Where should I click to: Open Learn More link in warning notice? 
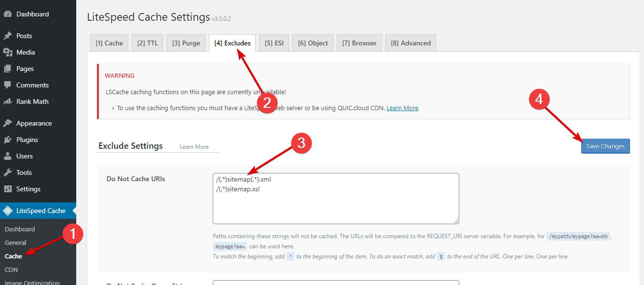[402, 108]
